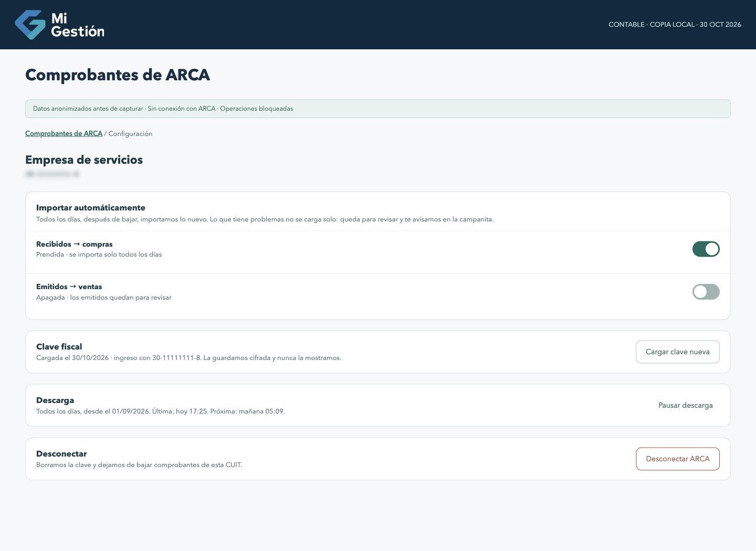Click the text starting 'Borramos la clave y dejamos'
The image size is (756, 551).
pyautogui.click(x=139, y=465)
